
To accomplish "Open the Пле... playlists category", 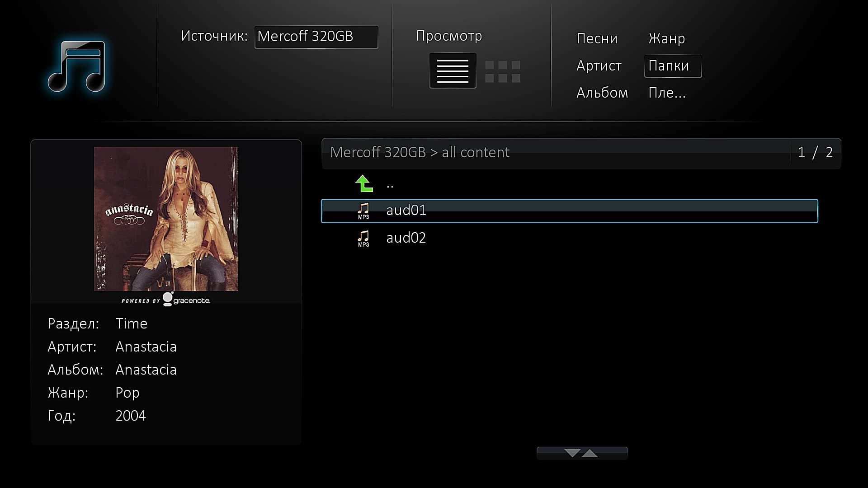I will (x=667, y=93).
